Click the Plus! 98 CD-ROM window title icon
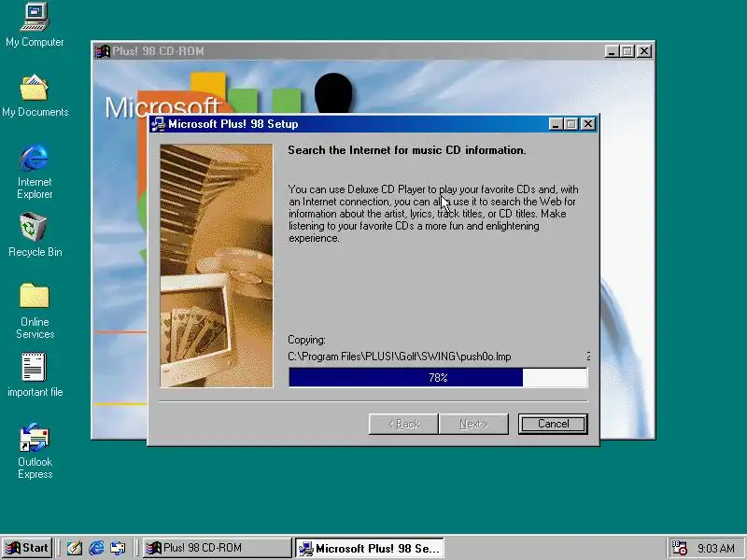This screenshot has height=560, width=747. point(102,51)
